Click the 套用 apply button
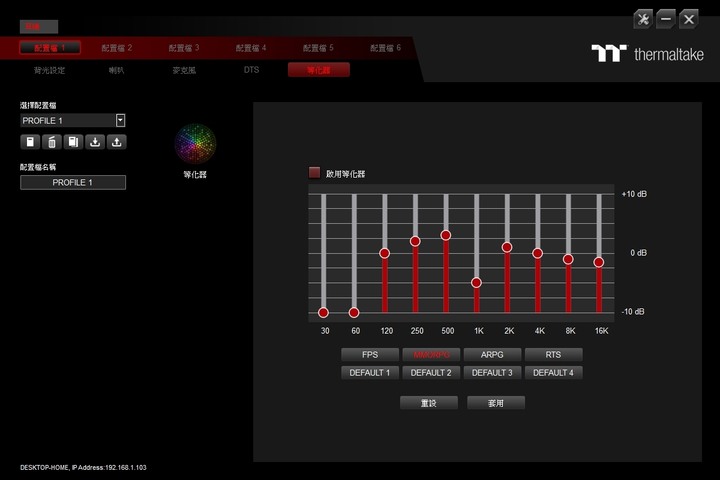Image resolution: width=720 pixels, height=480 pixels. (496, 403)
